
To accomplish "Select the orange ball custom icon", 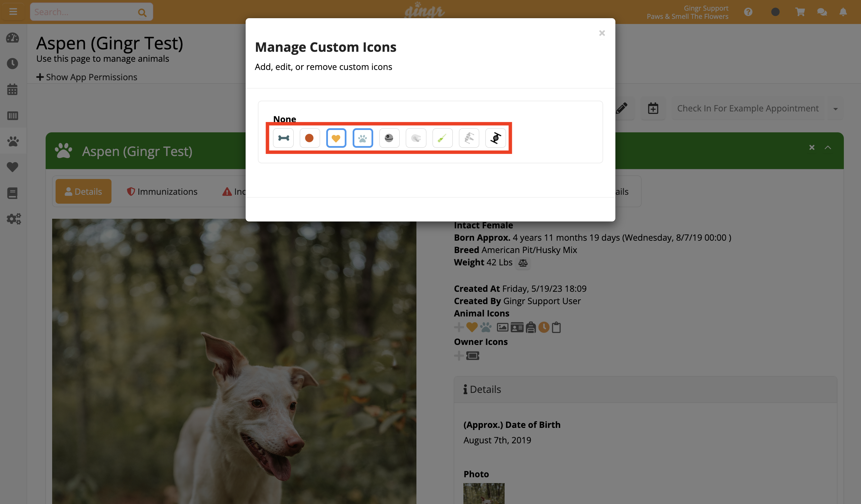I will [310, 138].
